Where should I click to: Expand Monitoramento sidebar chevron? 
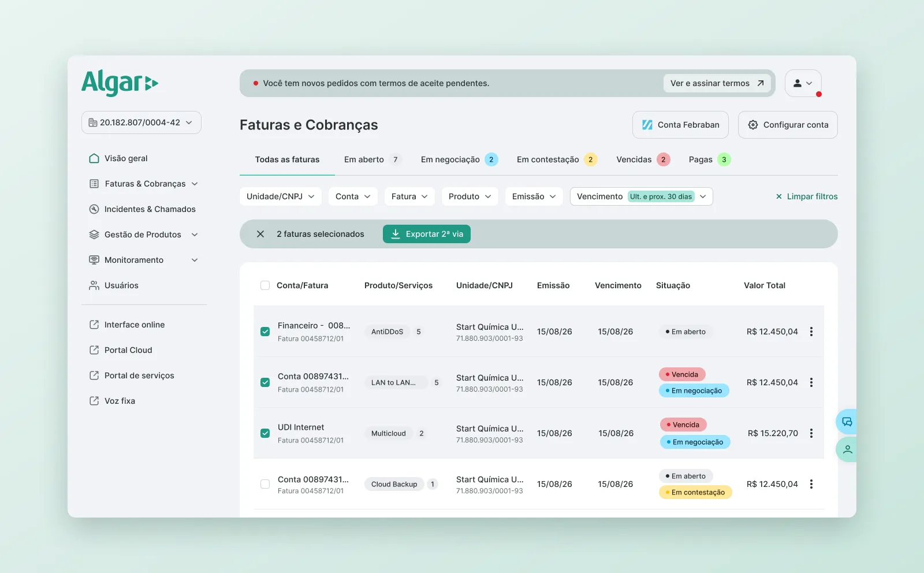point(195,260)
